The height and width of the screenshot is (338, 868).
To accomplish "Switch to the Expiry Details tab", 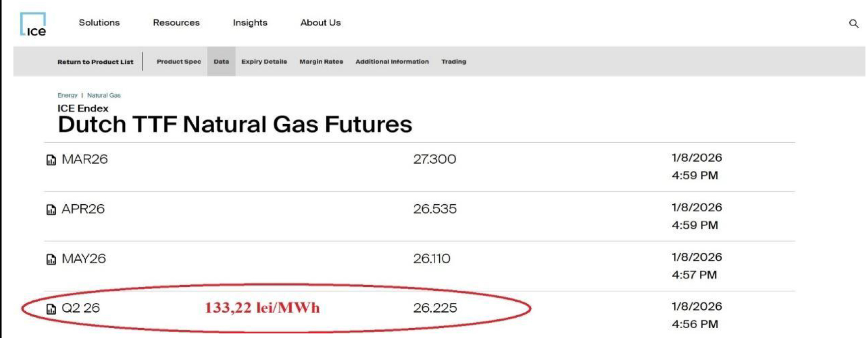I will [x=264, y=62].
